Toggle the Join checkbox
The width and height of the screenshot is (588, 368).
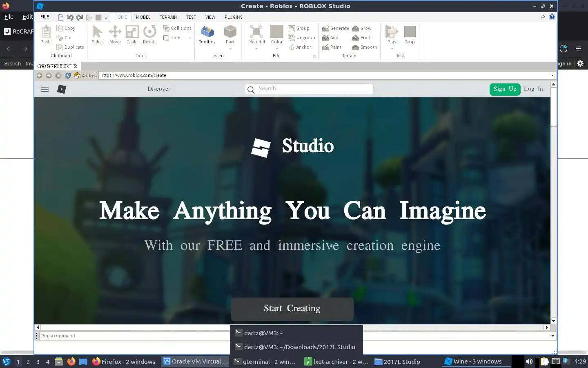click(166, 38)
